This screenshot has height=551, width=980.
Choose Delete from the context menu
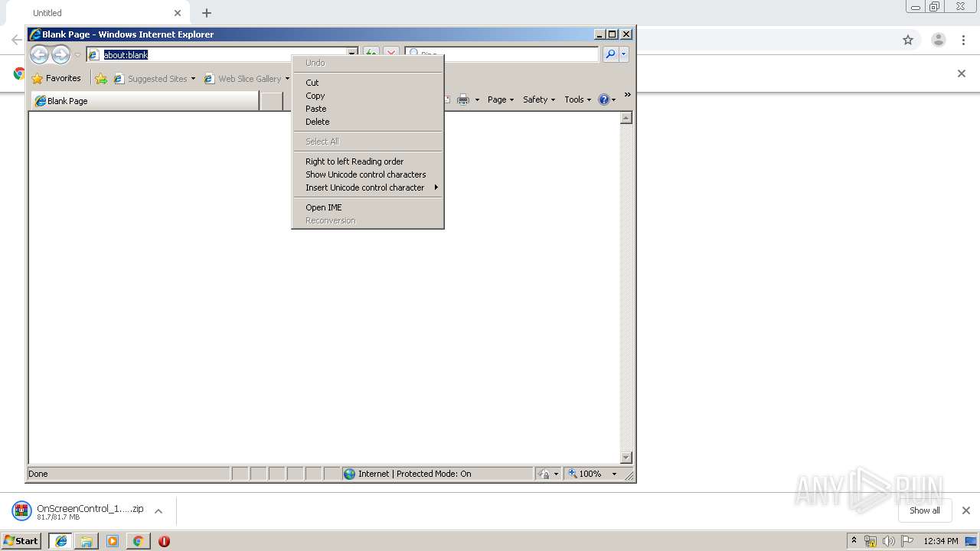coord(367,122)
